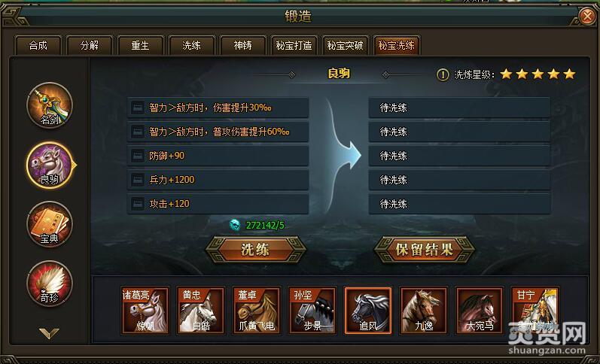Switch to the 神铸 tab
Screen dimensions: 600x364
242,45
